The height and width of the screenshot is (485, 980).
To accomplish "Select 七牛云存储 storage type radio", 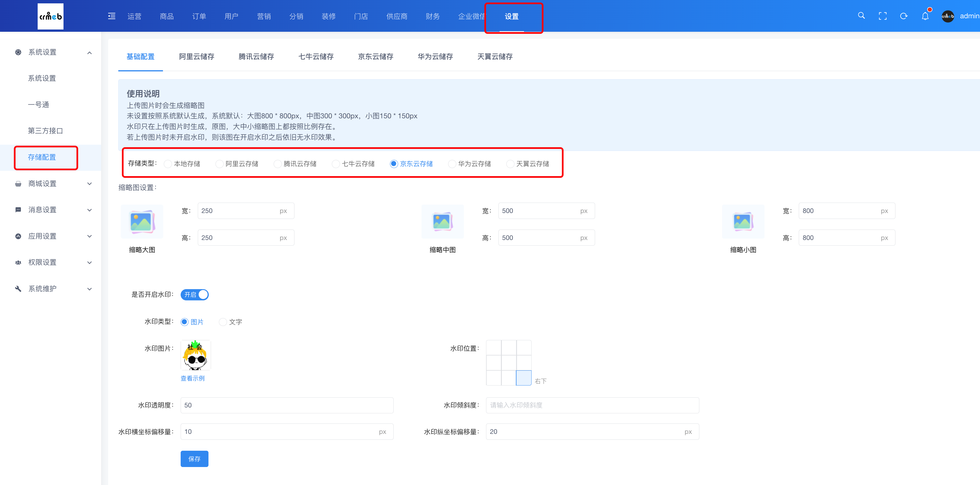I will click(x=336, y=164).
